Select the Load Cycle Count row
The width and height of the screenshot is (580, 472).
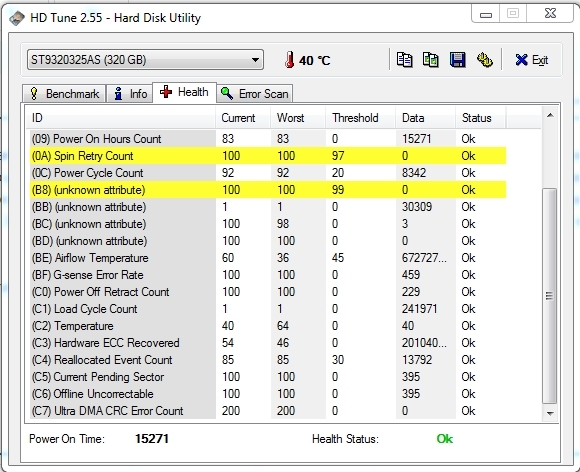[x=268, y=309]
